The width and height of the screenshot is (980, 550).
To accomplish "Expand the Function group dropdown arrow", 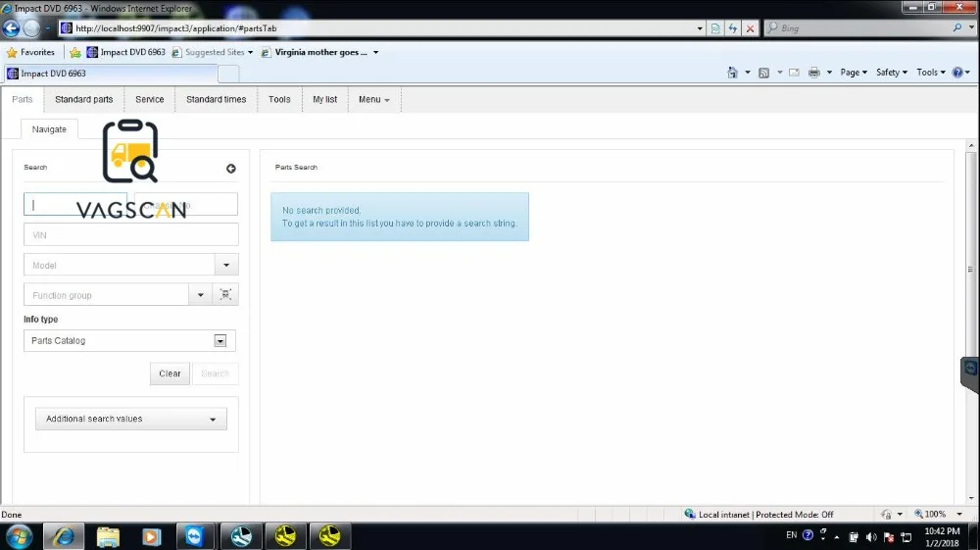I will 201,294.
